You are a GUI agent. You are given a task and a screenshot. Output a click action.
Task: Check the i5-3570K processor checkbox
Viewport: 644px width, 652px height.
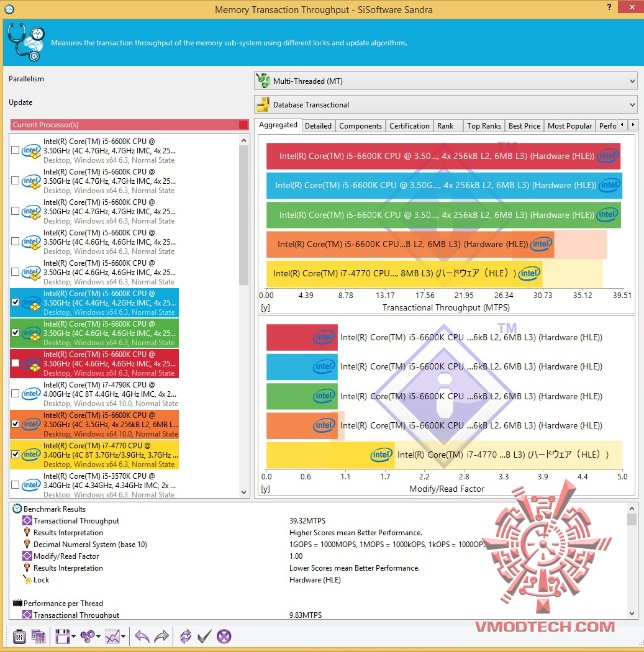pos(16,485)
